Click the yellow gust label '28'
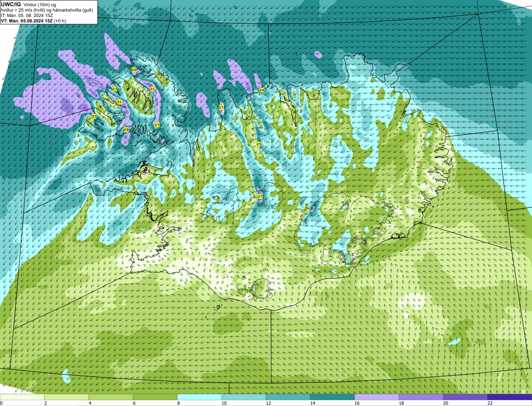 click(126, 130)
